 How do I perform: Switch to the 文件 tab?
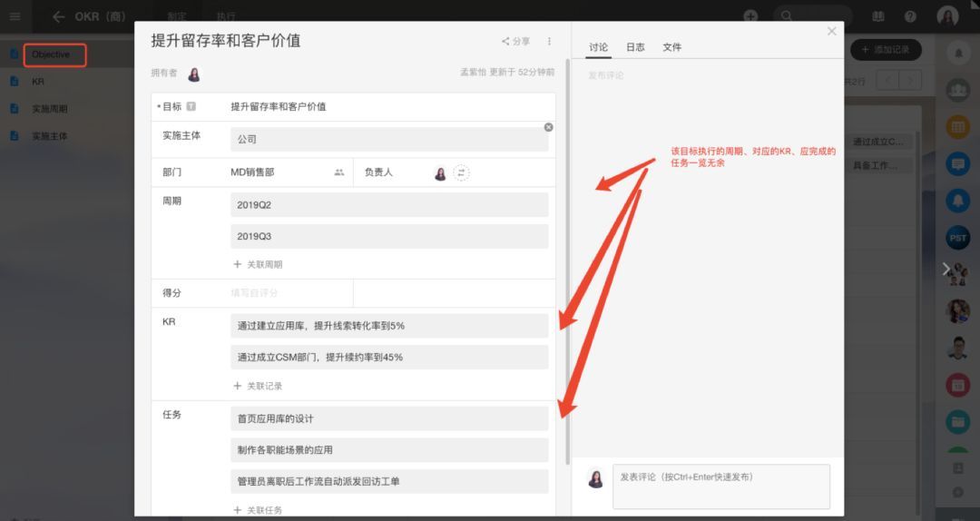[671, 47]
